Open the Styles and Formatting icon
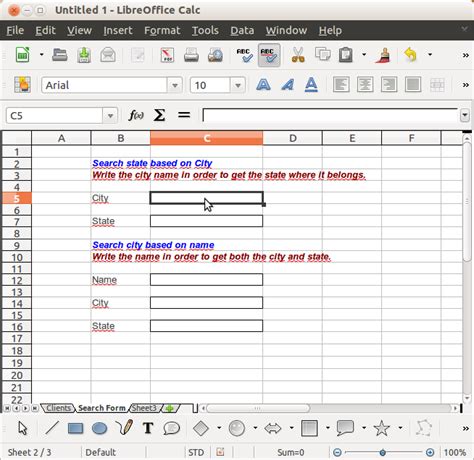Image resolution: width=474 pixels, height=460 pixels. point(22,85)
